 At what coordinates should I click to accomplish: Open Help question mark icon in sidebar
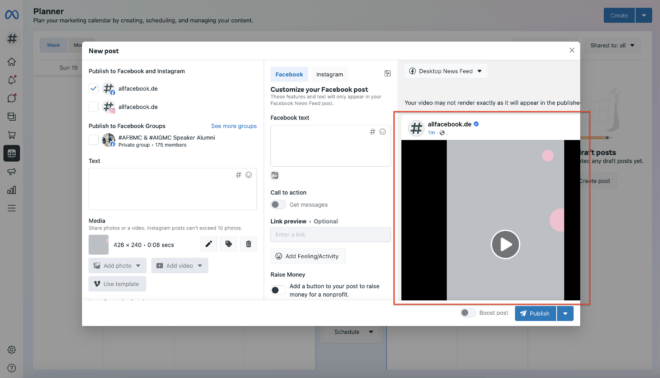[12, 368]
